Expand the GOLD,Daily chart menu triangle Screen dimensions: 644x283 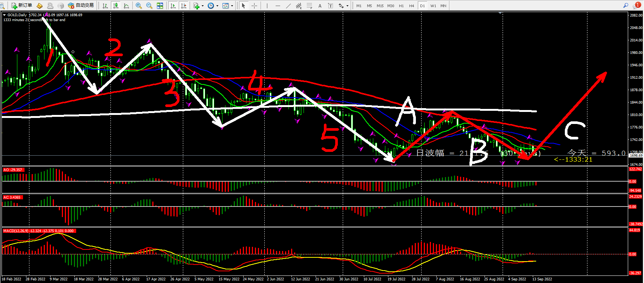click(x=4, y=15)
